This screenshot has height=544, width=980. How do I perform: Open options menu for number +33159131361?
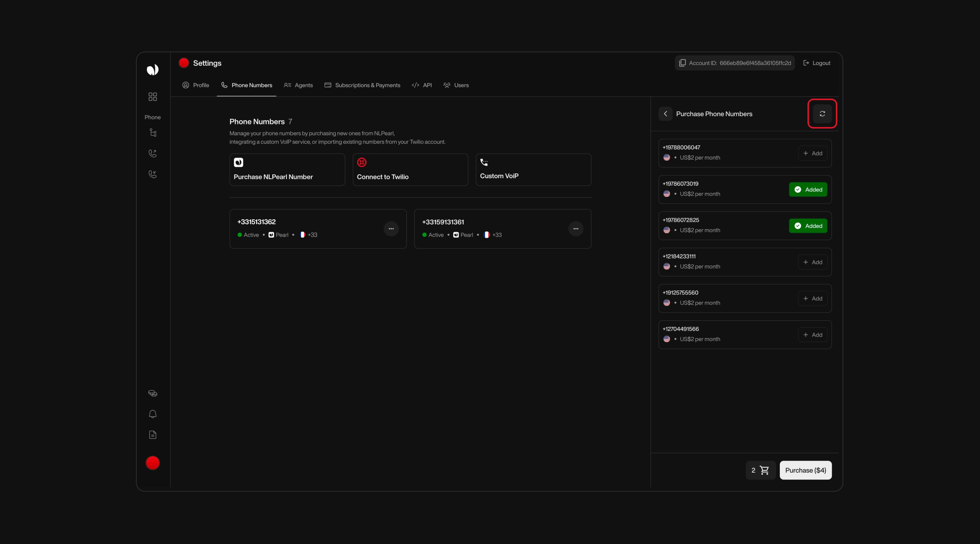576,228
